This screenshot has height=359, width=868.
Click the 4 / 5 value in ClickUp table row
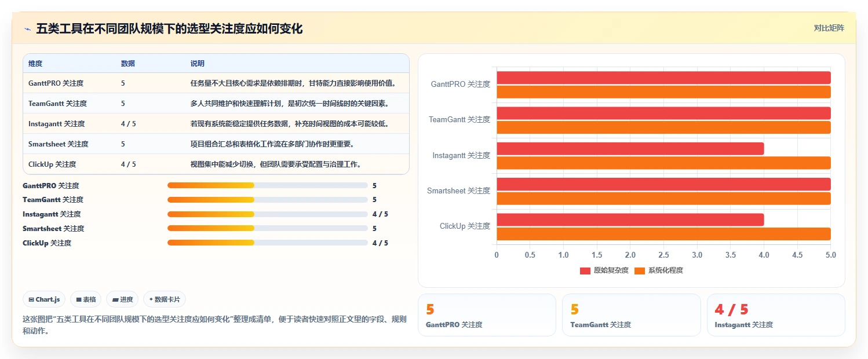pyautogui.click(x=129, y=164)
